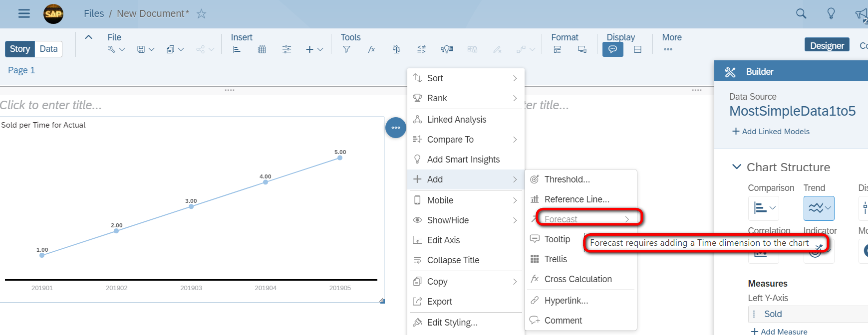Click the Add Linked Models link
The image size is (868, 335).
click(771, 132)
